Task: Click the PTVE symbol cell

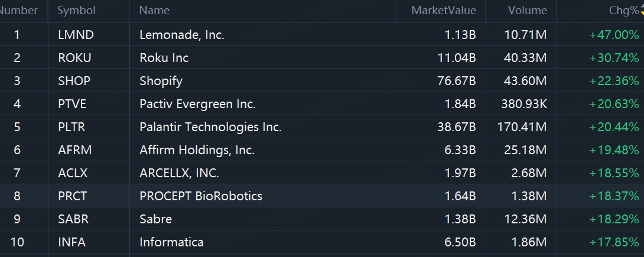Action: (x=72, y=104)
